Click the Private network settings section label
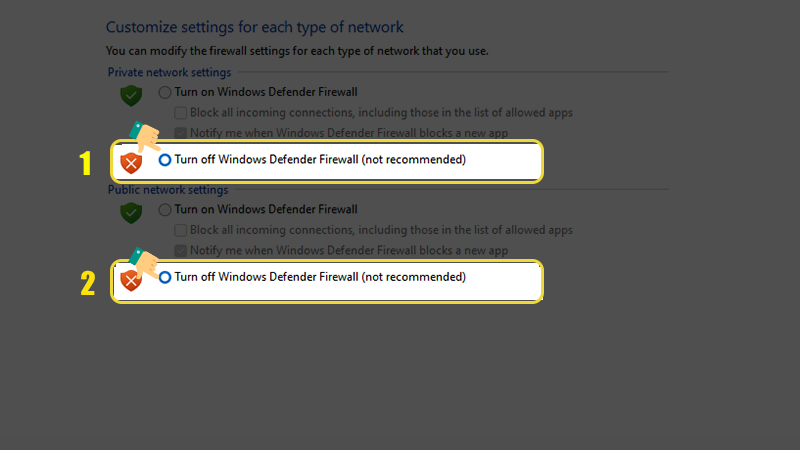This screenshot has width=800, height=450. 169,72
